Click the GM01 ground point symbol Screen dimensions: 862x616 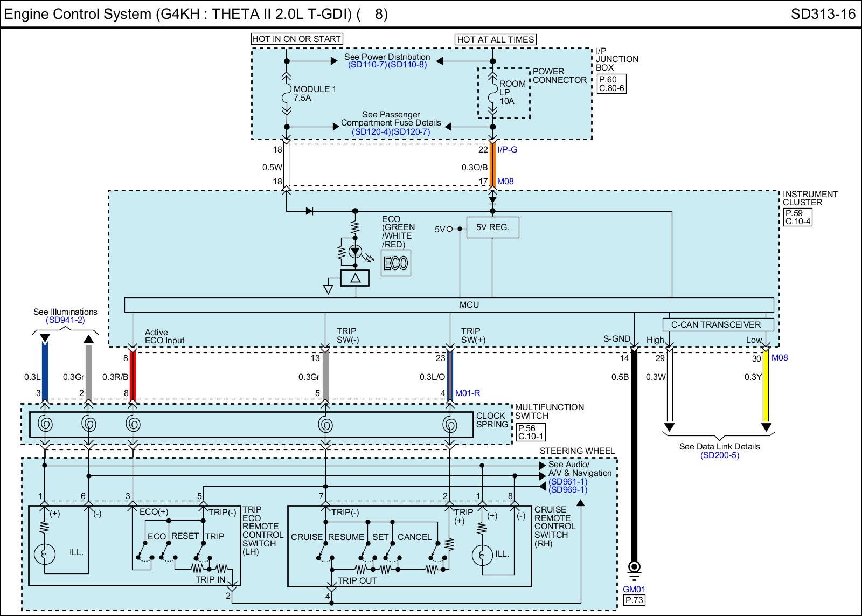635,568
